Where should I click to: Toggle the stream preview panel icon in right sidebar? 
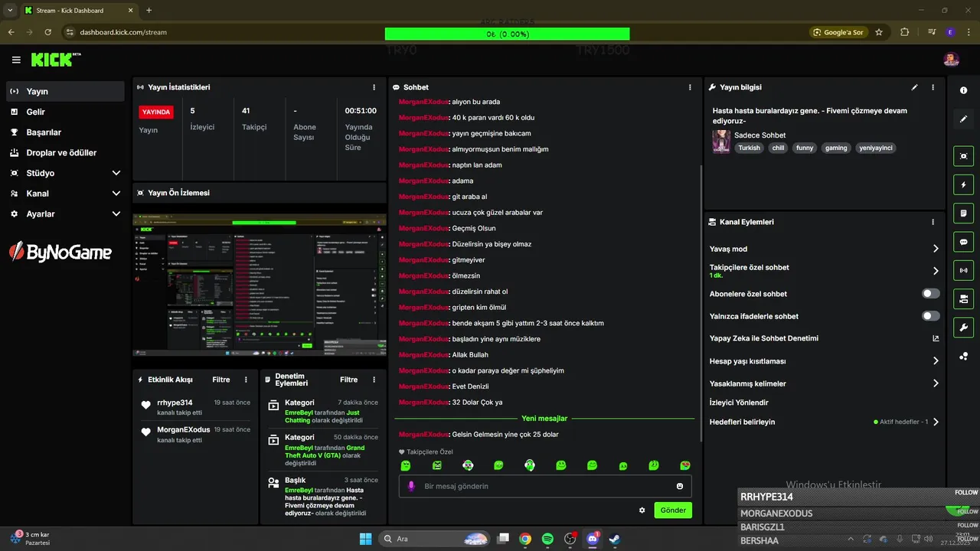[x=963, y=156]
